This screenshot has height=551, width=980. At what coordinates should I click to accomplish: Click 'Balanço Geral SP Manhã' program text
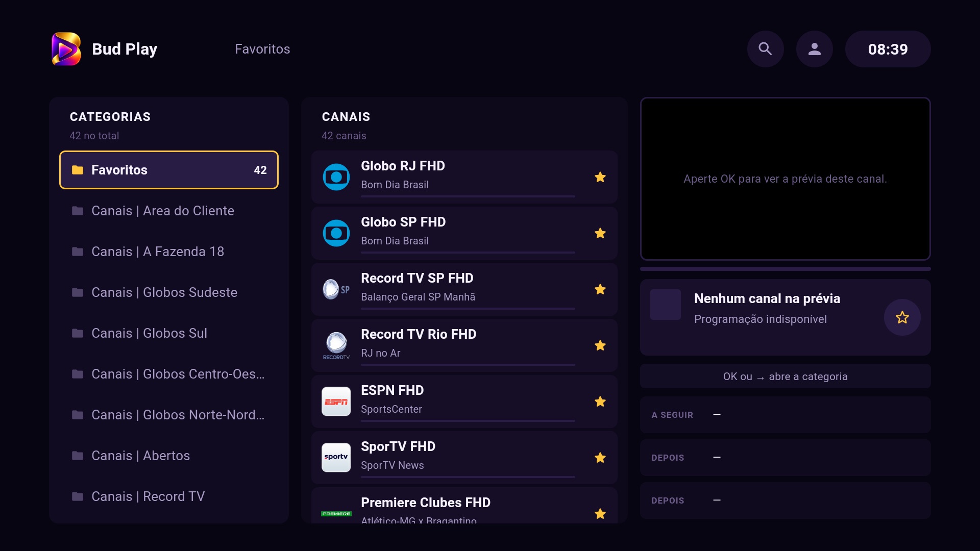coord(418,297)
